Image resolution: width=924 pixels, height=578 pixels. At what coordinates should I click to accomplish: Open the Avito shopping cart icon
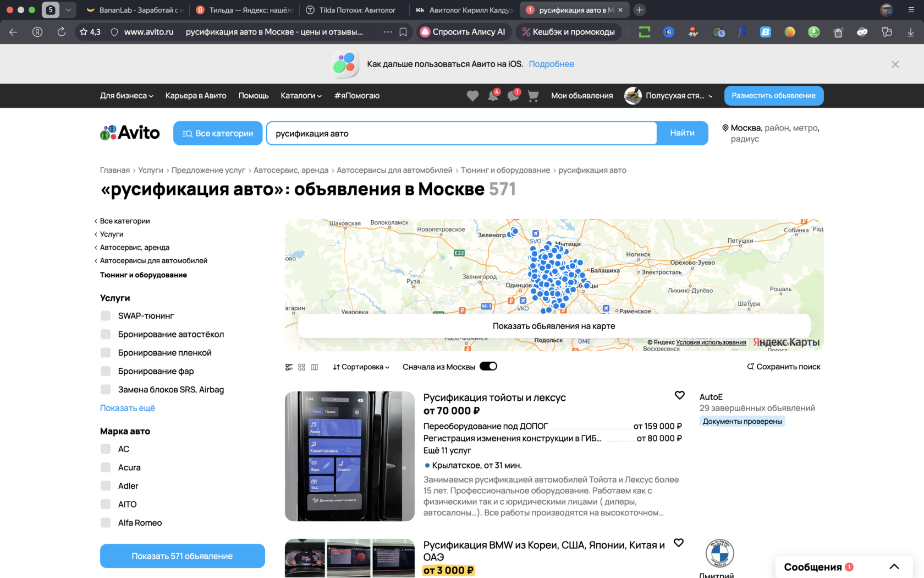pos(533,96)
